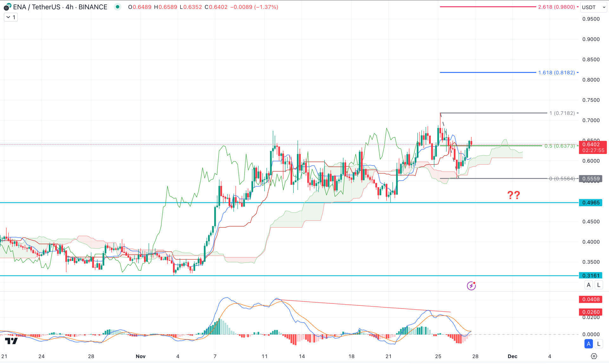Select the 2.618 (0.9800) Fibonacci level label
The image size is (609, 364).
556,7
